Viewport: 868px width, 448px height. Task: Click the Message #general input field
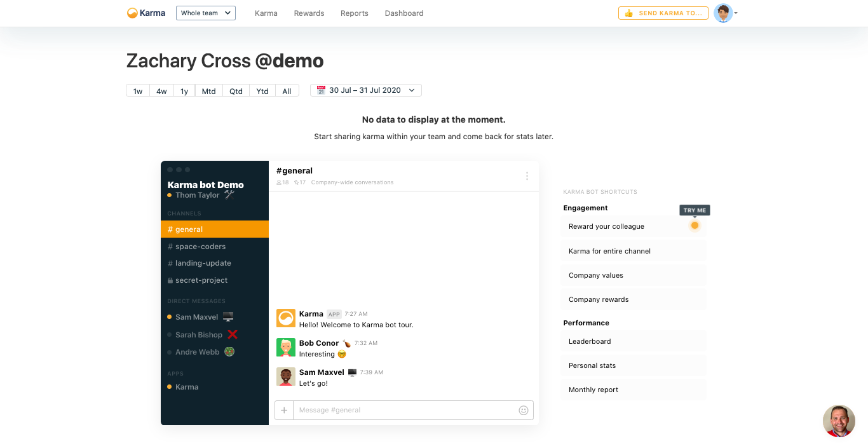(x=404, y=411)
